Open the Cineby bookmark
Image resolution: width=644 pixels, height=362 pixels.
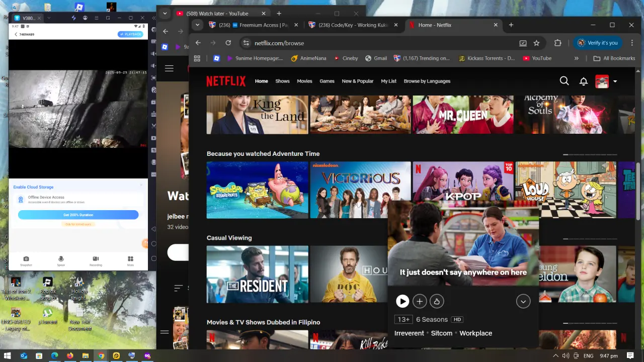(346, 58)
